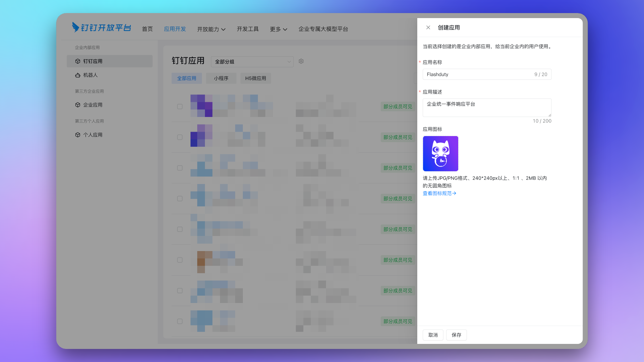The image size is (644, 362).
Task: Expand the 更多 navigation menu
Action: (278, 29)
